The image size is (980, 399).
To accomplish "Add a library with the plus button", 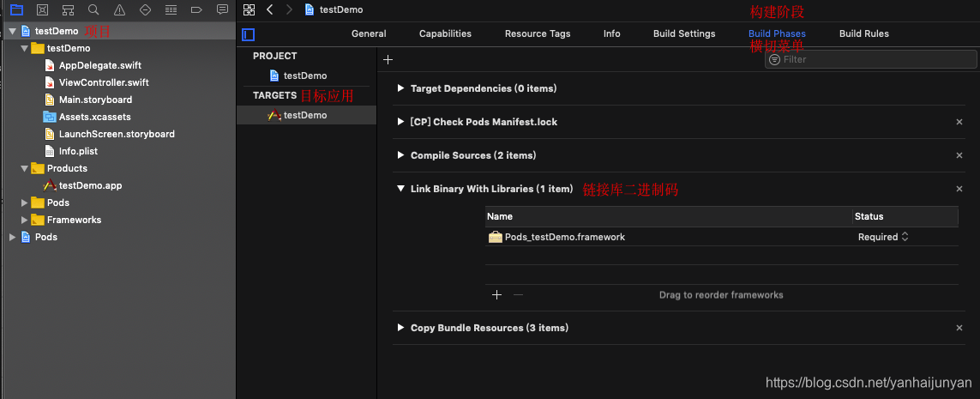I will (497, 294).
